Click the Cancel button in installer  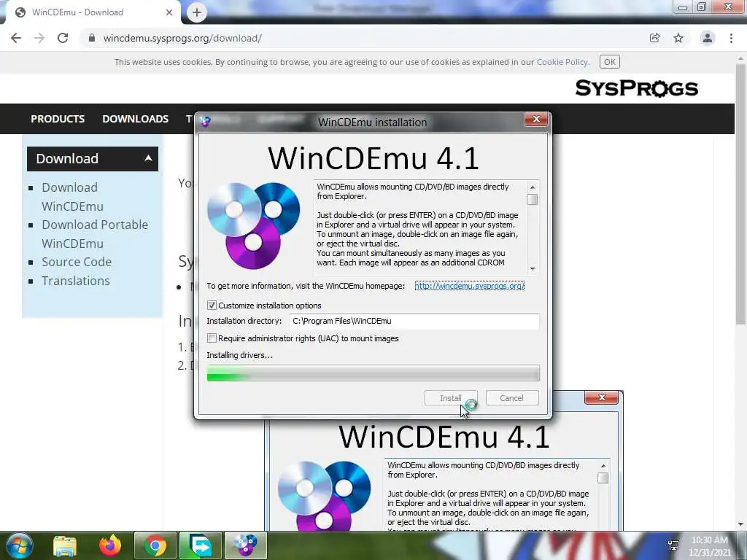point(511,398)
